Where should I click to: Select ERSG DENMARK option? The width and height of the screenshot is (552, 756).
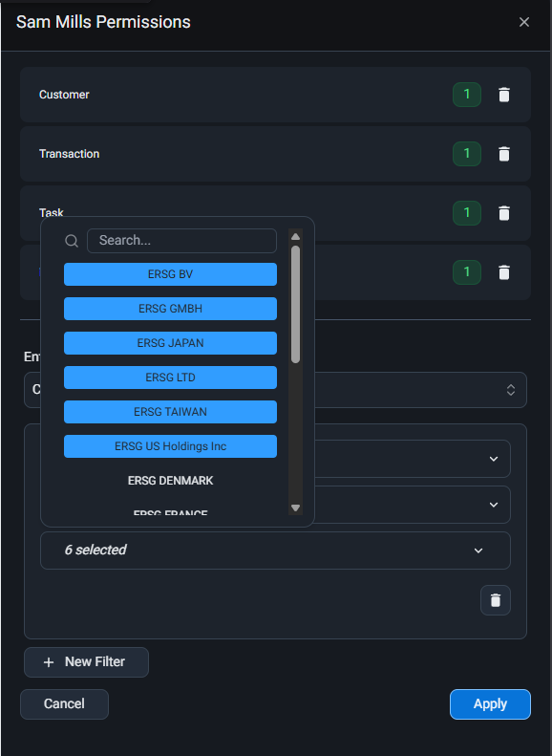pyautogui.click(x=171, y=481)
